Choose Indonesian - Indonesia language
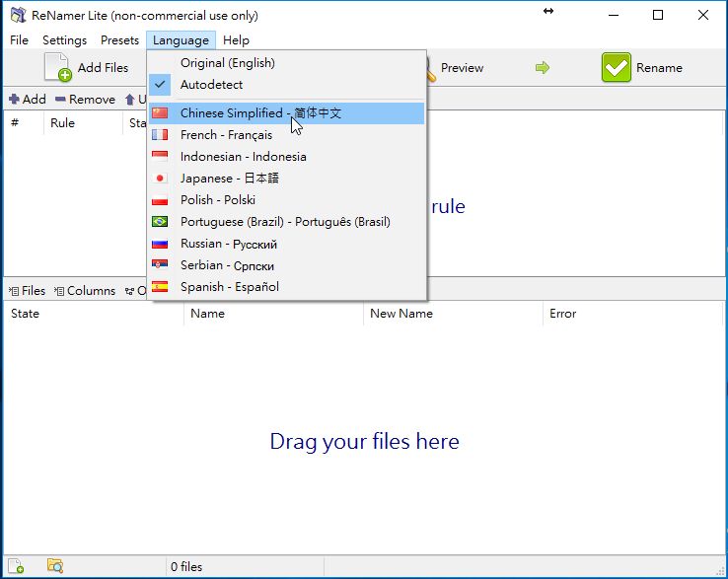Image resolution: width=728 pixels, height=579 pixels. pos(287,157)
